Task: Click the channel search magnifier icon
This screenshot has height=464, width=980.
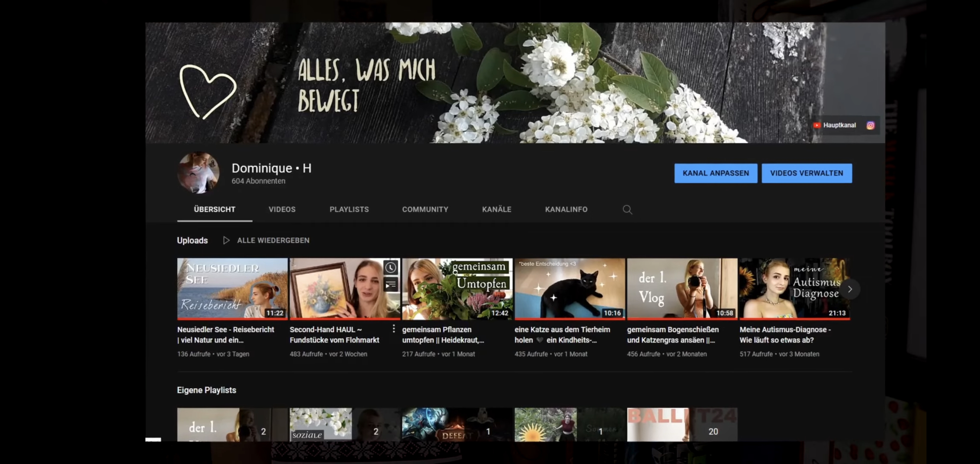Action: tap(627, 209)
